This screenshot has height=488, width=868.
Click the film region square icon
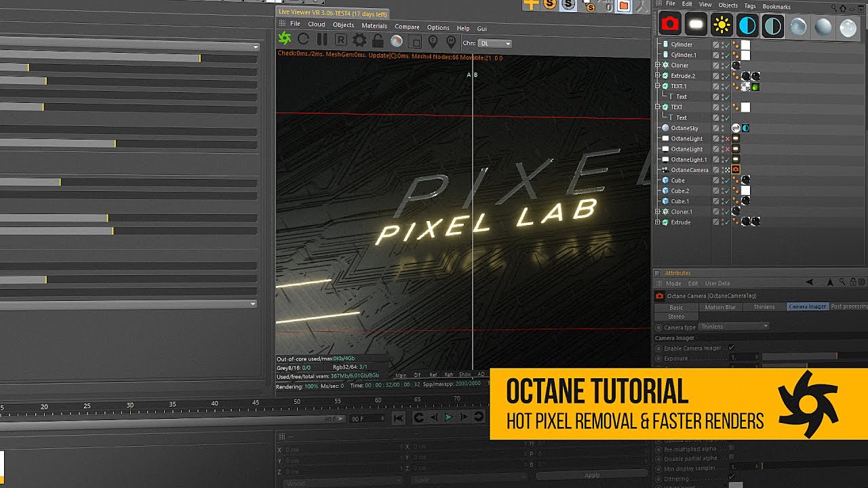[415, 42]
